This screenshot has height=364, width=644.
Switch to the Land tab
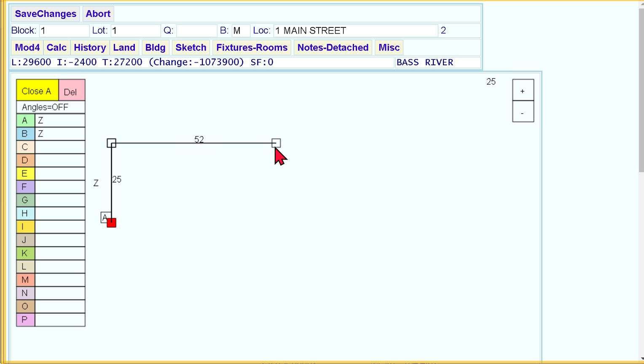click(x=124, y=48)
